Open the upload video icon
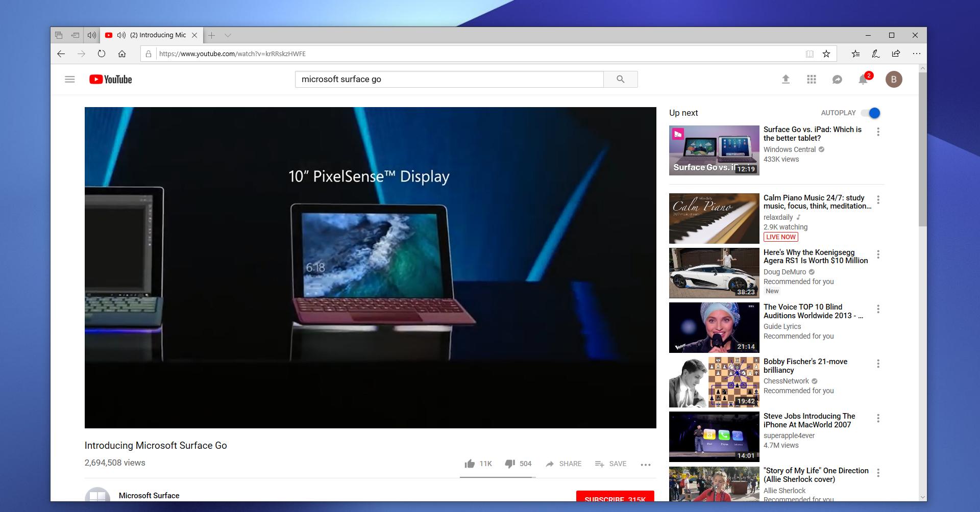This screenshot has height=512, width=980. pyautogui.click(x=786, y=79)
